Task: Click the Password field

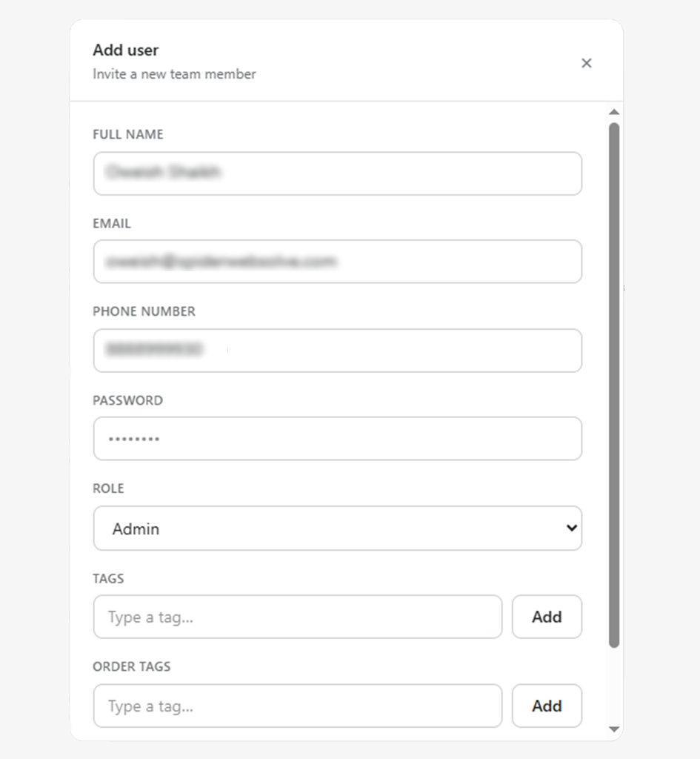Action: (338, 439)
